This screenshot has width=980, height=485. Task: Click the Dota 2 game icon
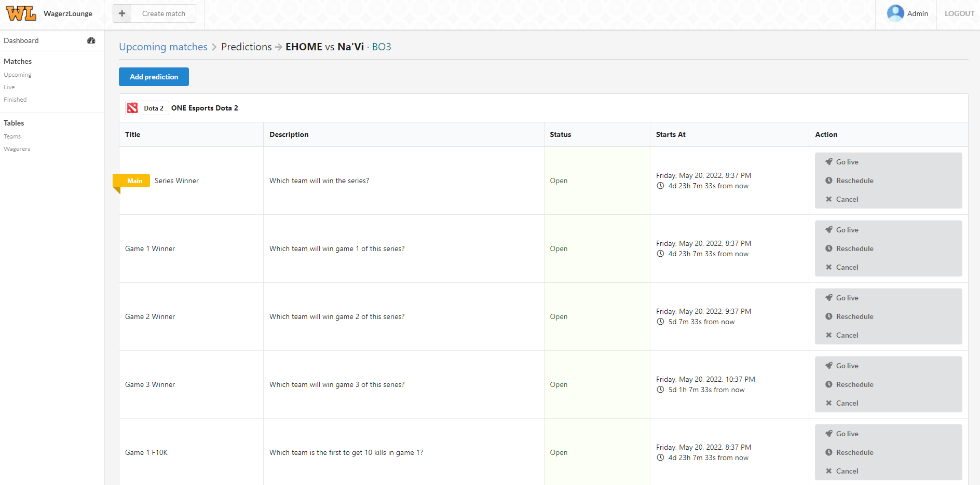coord(133,108)
